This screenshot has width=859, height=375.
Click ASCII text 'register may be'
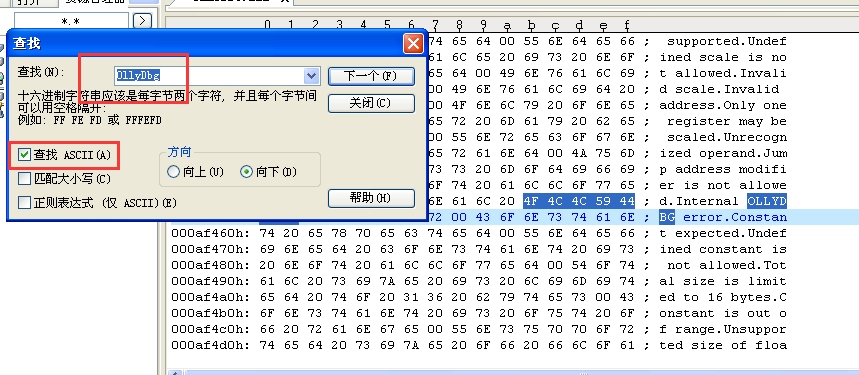click(x=727, y=121)
